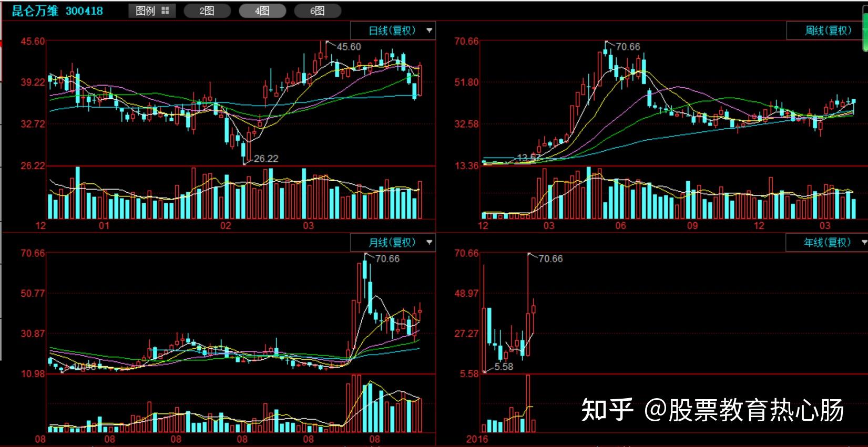Viewport: 868px width, 447px height.
Task: Click the 13.36 price axis label
Action: click(466, 166)
